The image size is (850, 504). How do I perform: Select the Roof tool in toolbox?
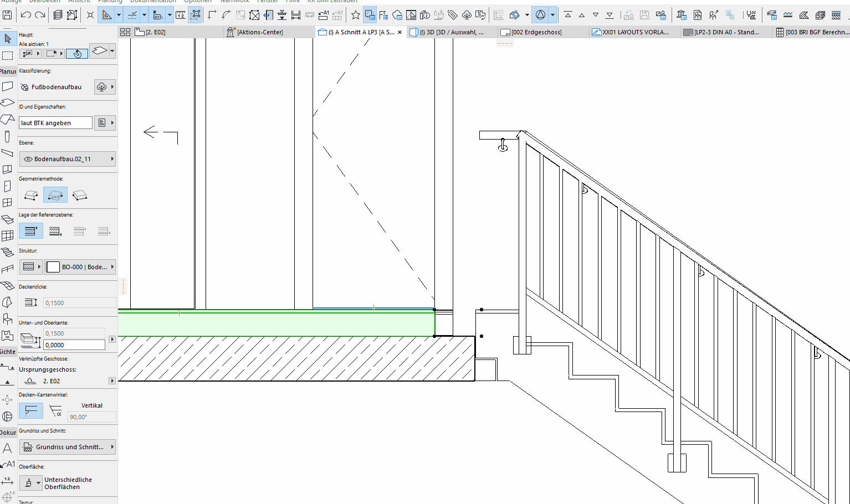pyautogui.click(x=7, y=119)
